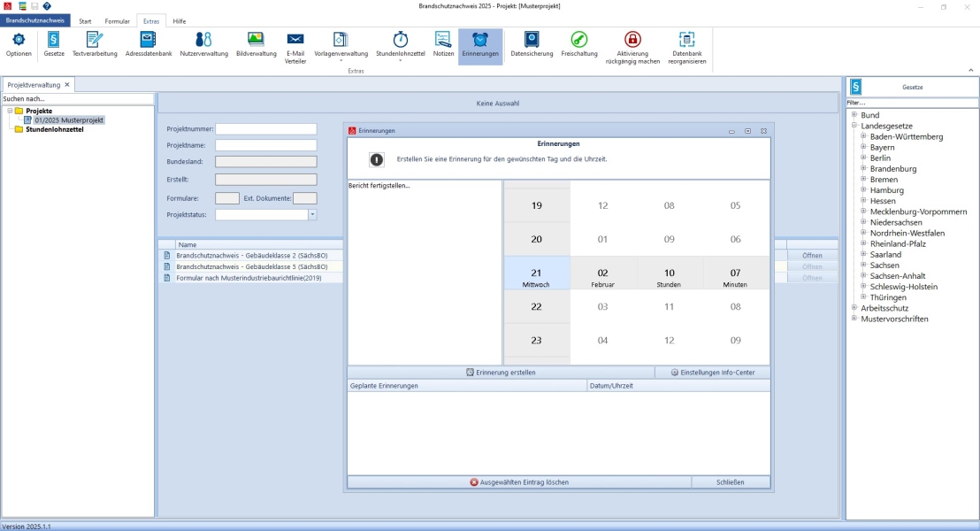Switch to the Start ribbon tab
The image size is (980, 531).
(x=85, y=21)
